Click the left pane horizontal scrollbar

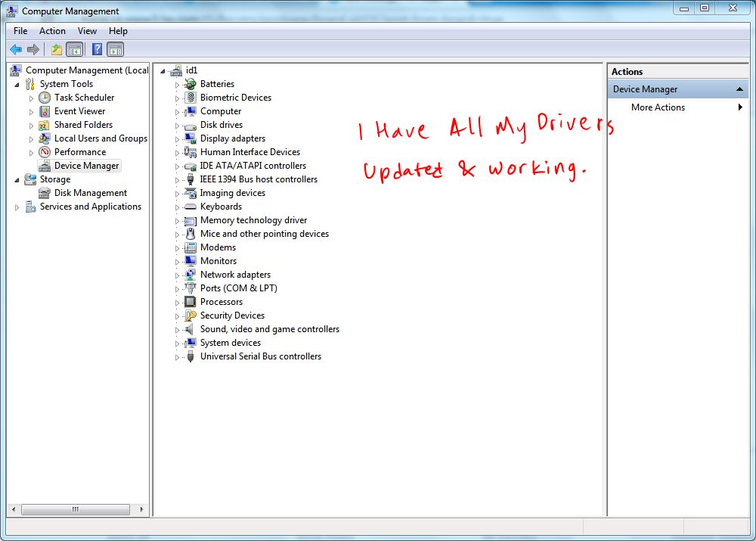[x=75, y=510]
